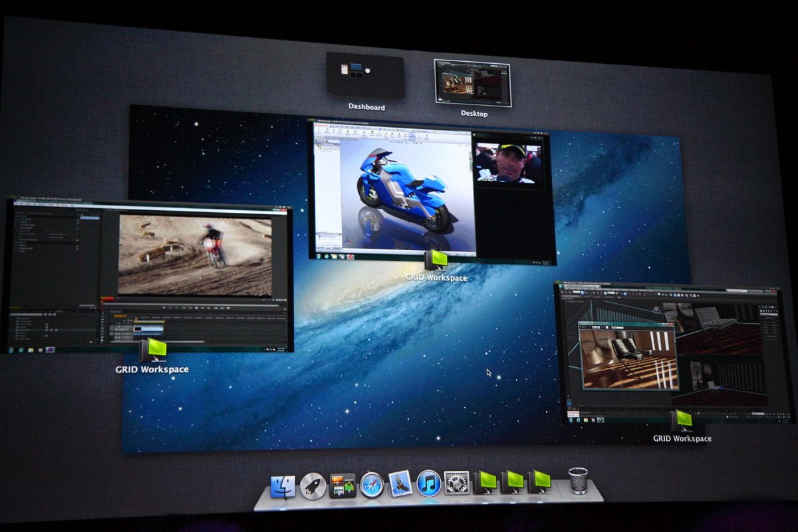The image size is (798, 532).
Task: Click GRID Workspace icon under motorcycle window
Action: (436, 260)
